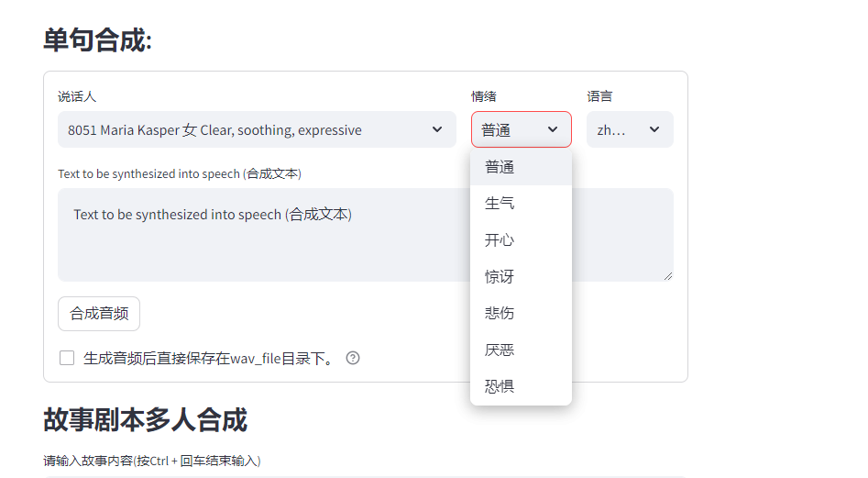Viewport: 868px width, 478px height.
Task: Click the emotion dropdown chevron arrow
Action: pos(553,129)
